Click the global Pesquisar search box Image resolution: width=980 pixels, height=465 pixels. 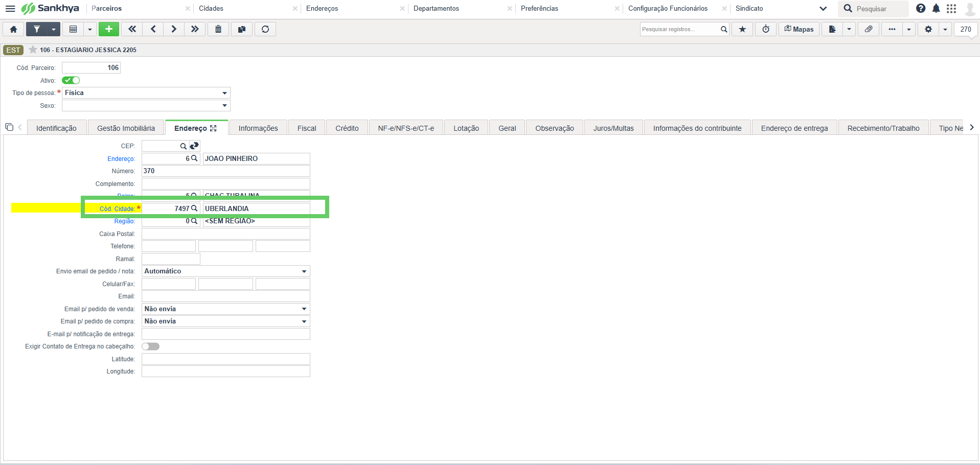[x=873, y=9]
